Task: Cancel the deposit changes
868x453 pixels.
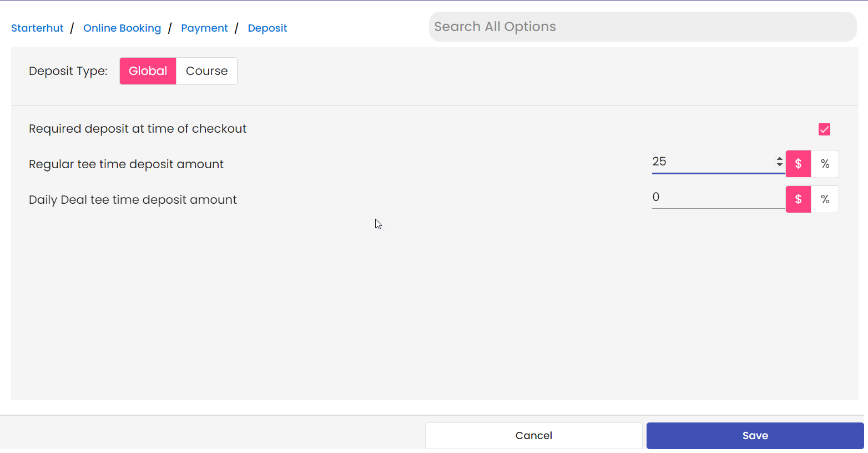Action: (x=534, y=436)
